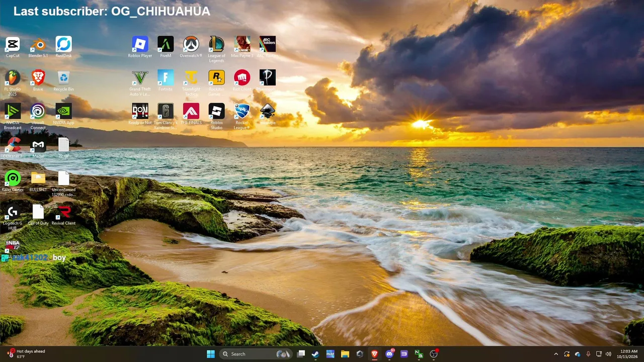Click the CCleaner 7 desktop shortcut
Screen dimensions: 644x362
click(13, 148)
